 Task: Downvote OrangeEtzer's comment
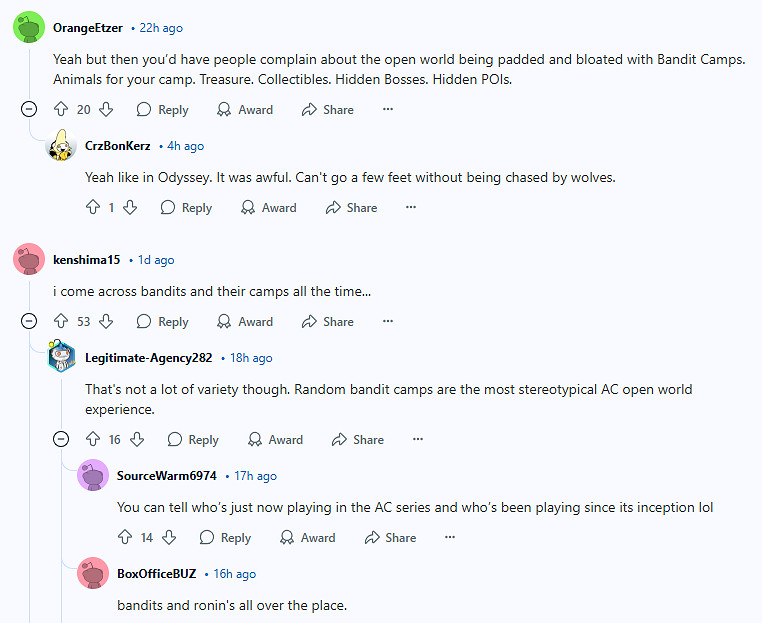click(x=106, y=109)
